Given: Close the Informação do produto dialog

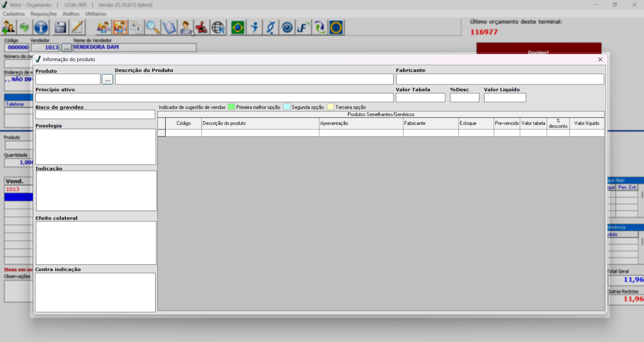Looking at the screenshot, I should tap(600, 59).
